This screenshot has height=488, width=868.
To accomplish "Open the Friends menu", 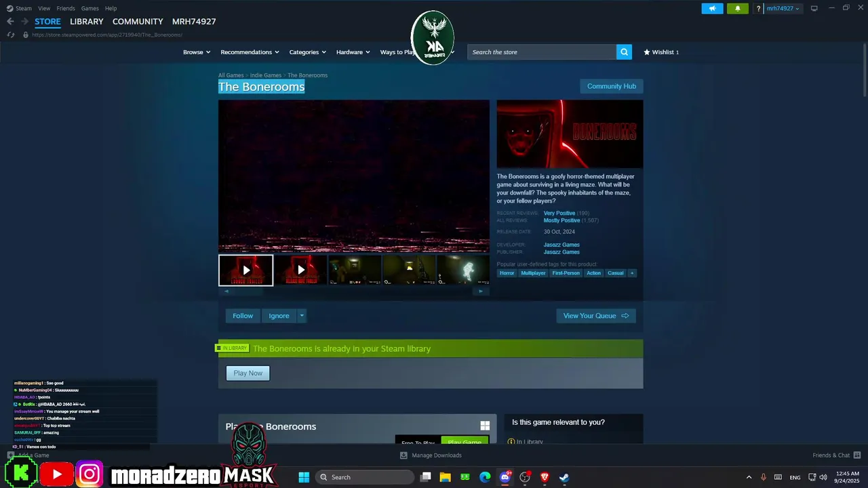I will coord(66,8).
